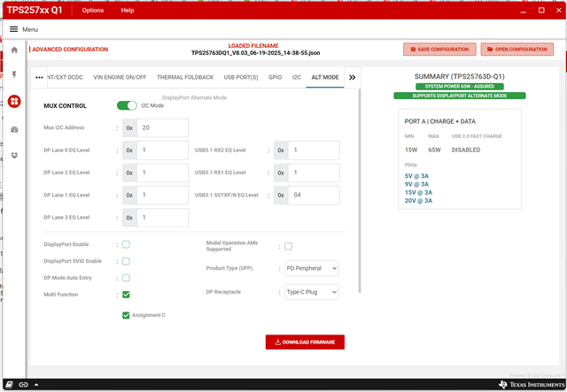
Task: Switch to the THERMAL FOLDBACK tab
Action: click(x=185, y=77)
